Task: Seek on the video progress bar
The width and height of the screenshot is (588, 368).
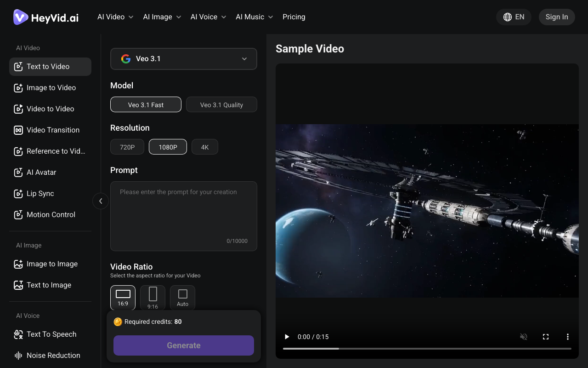Action: (x=427, y=349)
